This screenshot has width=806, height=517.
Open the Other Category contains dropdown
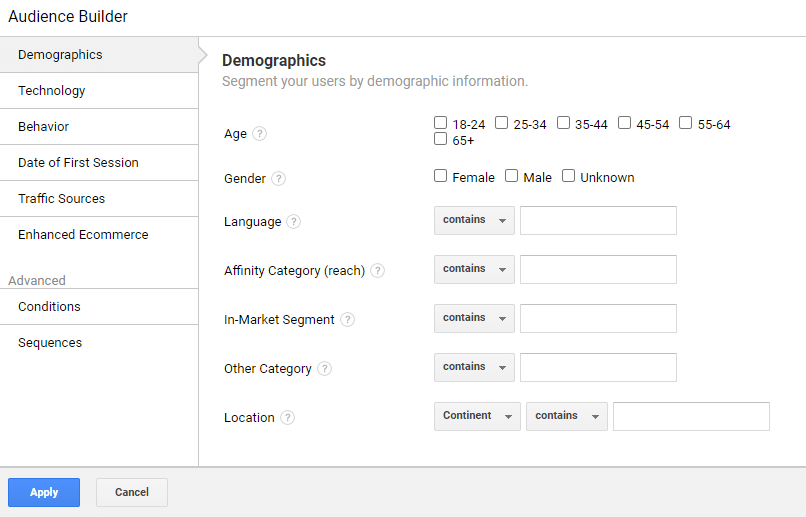(x=474, y=367)
